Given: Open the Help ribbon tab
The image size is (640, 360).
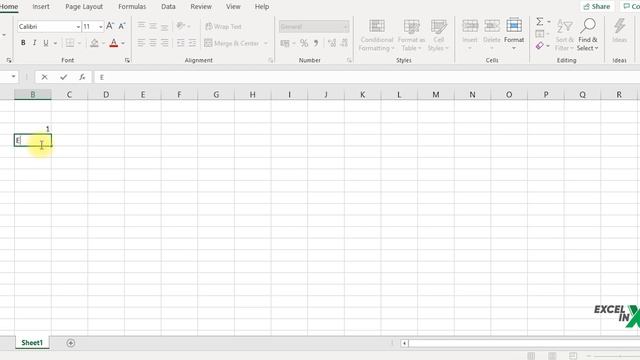Looking at the screenshot, I should click(262, 7).
